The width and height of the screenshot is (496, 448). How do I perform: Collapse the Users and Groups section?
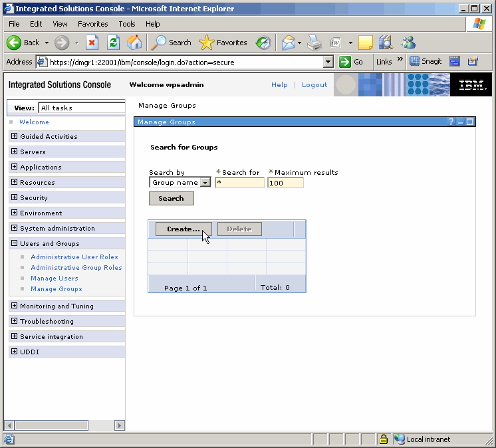point(14,243)
